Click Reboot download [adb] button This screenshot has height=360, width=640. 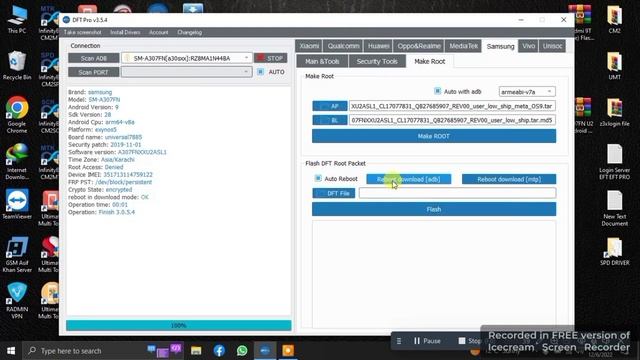(x=409, y=179)
